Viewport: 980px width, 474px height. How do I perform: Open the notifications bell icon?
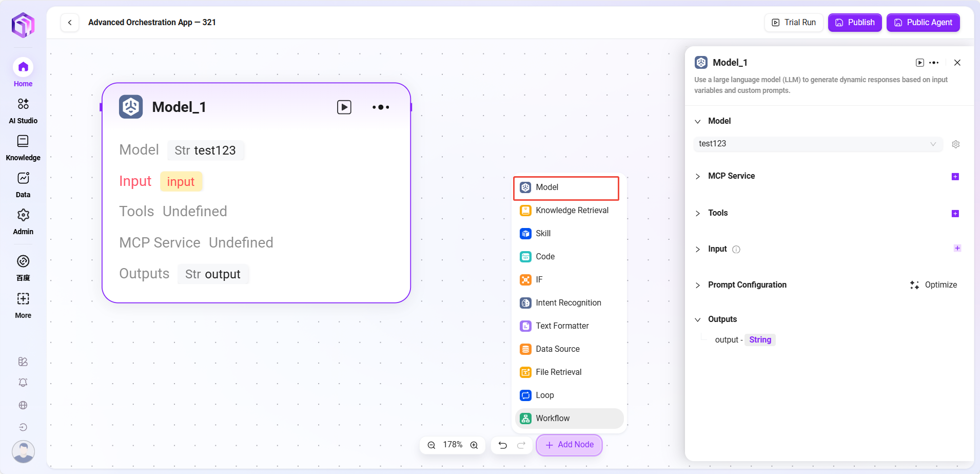click(23, 383)
